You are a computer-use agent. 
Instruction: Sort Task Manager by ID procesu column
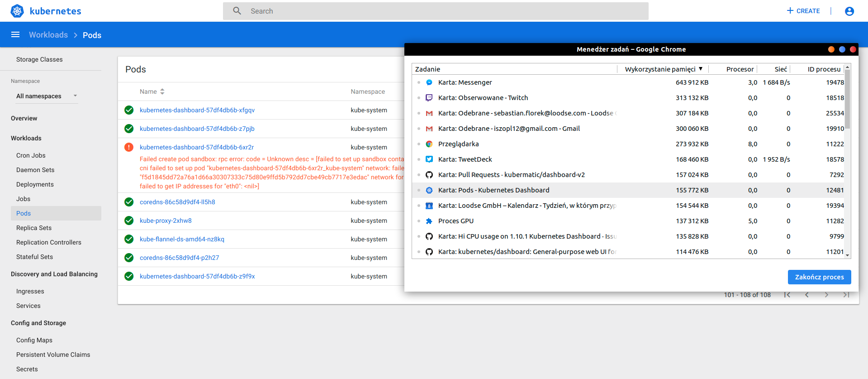824,69
